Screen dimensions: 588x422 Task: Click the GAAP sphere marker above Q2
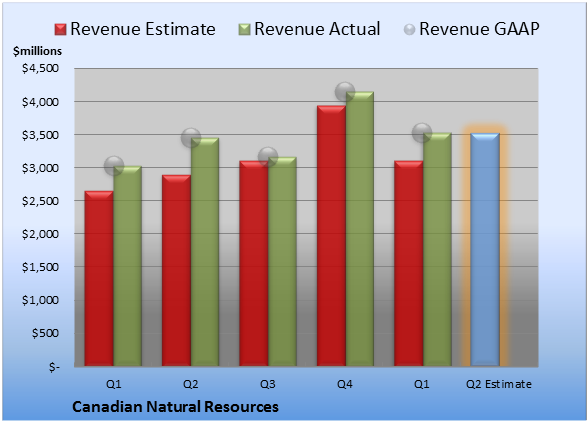[191, 138]
